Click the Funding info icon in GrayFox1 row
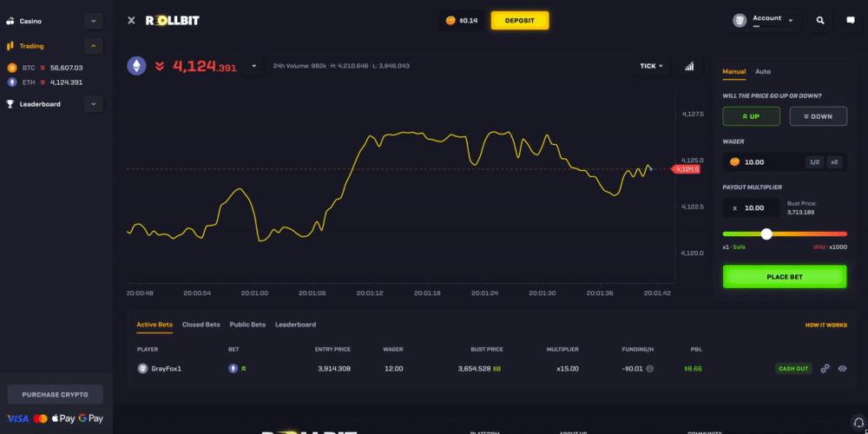Viewport: 868px width, 434px height. click(x=650, y=369)
